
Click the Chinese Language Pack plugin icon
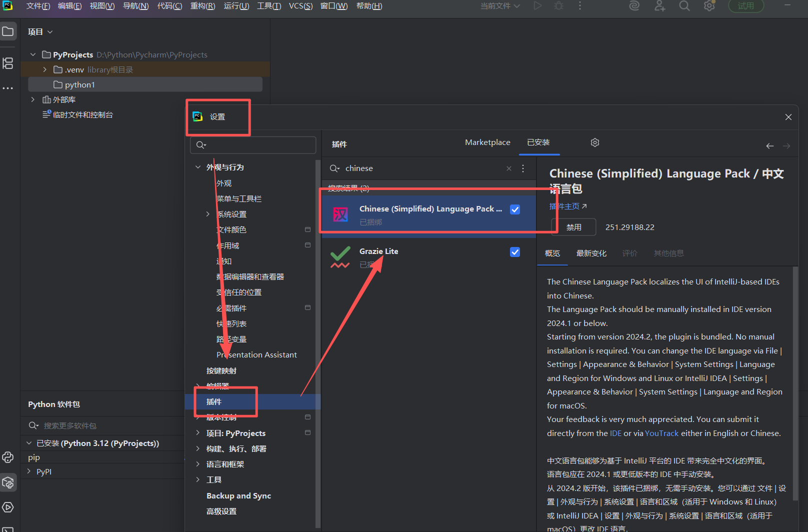pyautogui.click(x=340, y=214)
